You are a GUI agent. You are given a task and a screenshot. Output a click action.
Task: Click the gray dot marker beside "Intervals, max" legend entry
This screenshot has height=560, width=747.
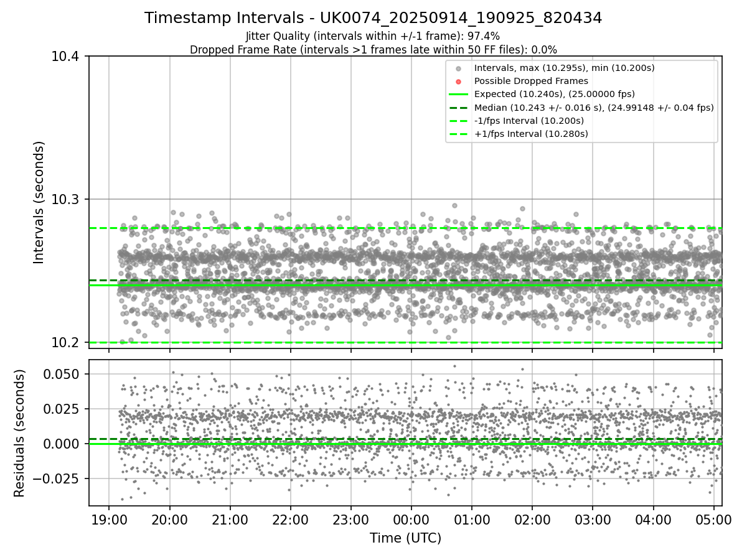458,68
